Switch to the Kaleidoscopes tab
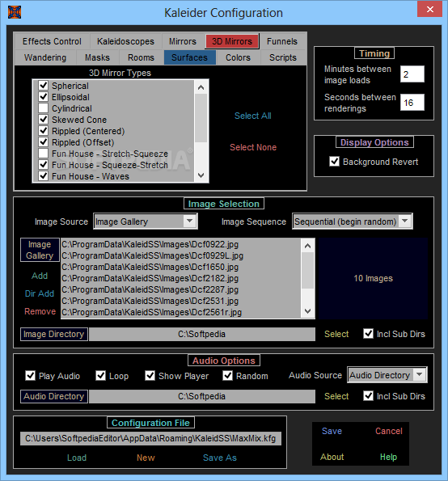 [125, 41]
